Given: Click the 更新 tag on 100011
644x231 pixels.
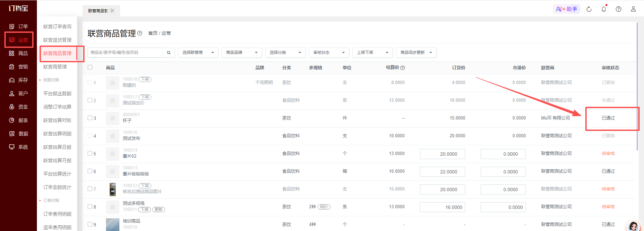Looking at the screenshot, I should [x=159, y=210].
